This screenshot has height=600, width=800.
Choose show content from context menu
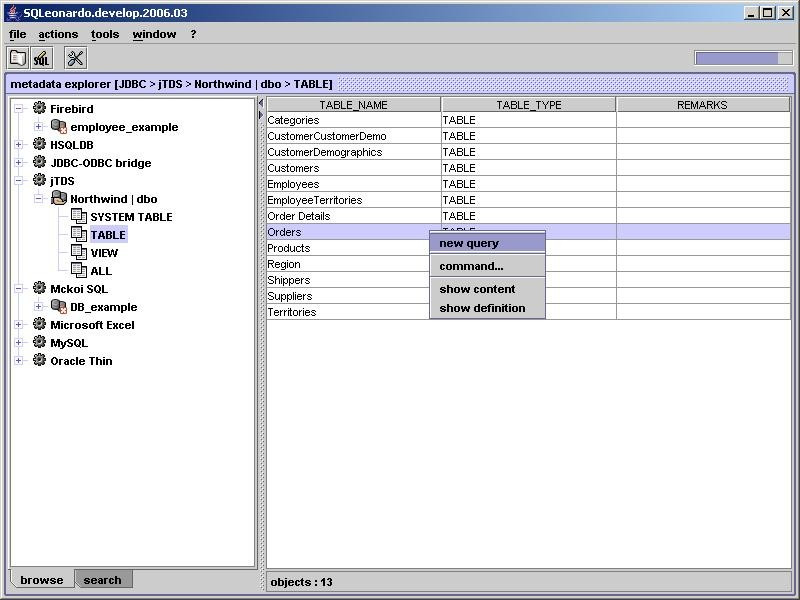coord(487,289)
